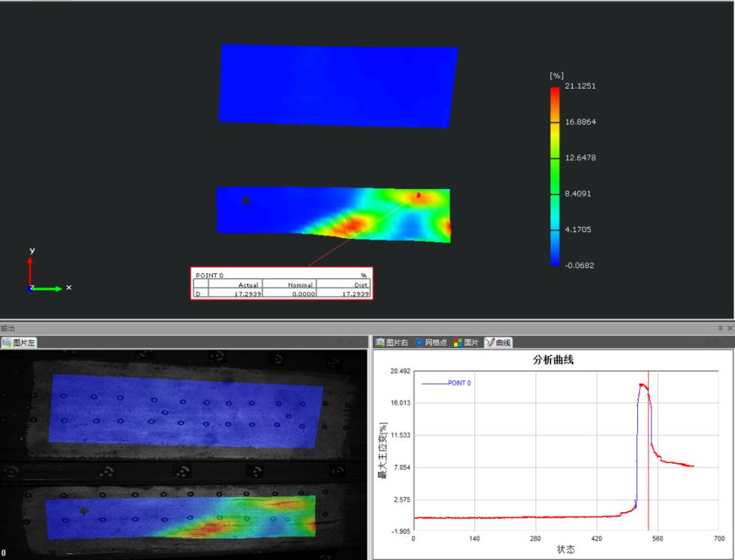Click the upper blue specimen in 3D view
The width and height of the screenshot is (735, 560).
coord(338,84)
